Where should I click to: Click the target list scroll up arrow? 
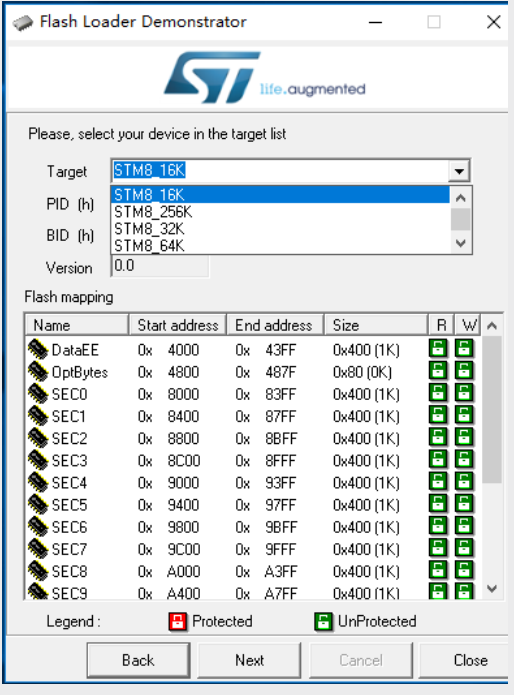pyautogui.click(x=460, y=198)
